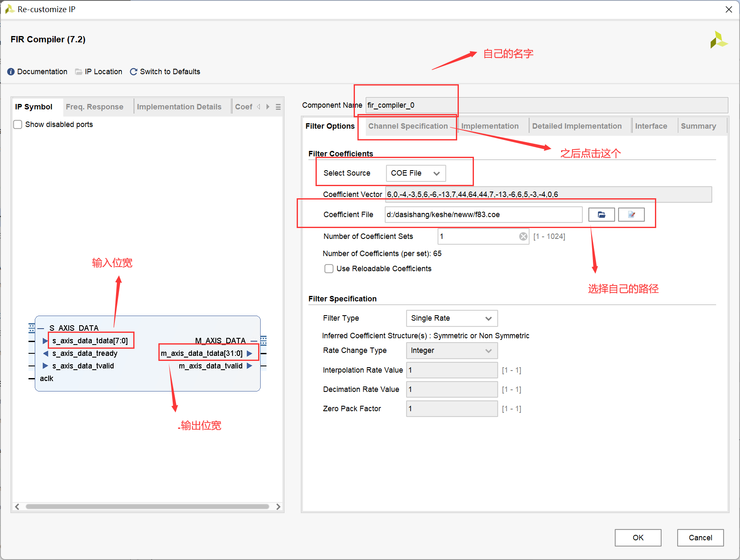Open the Detailed Implementation tab
740x560 pixels.
click(577, 126)
